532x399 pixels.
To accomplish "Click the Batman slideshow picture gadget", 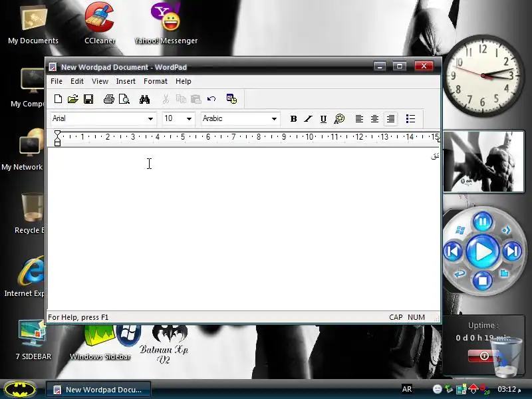I will point(483,162).
